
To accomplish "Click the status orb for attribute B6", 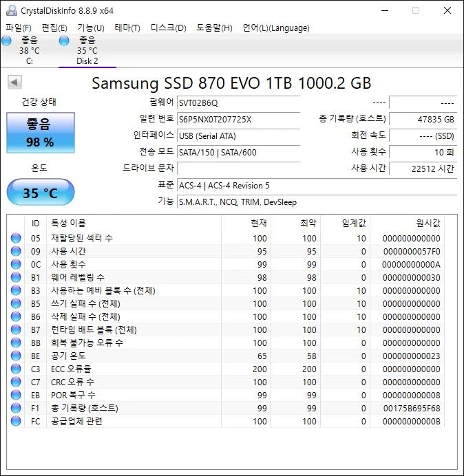I will pos(16,316).
